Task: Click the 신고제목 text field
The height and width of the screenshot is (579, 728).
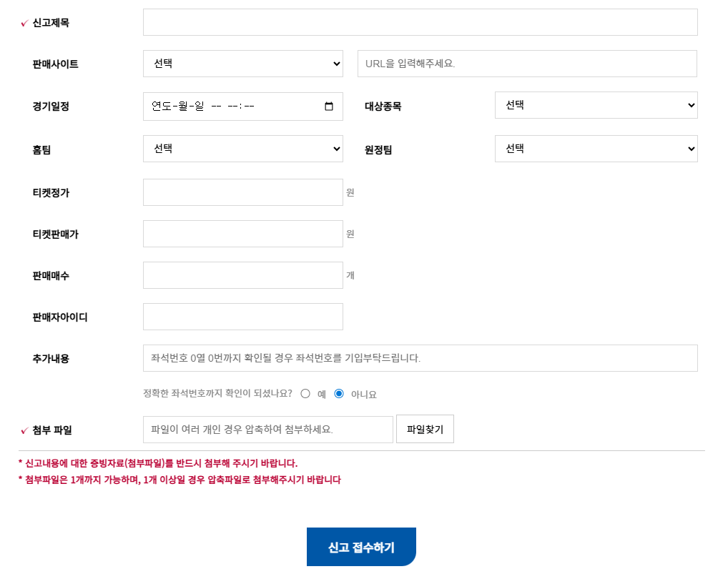Action: [420, 22]
